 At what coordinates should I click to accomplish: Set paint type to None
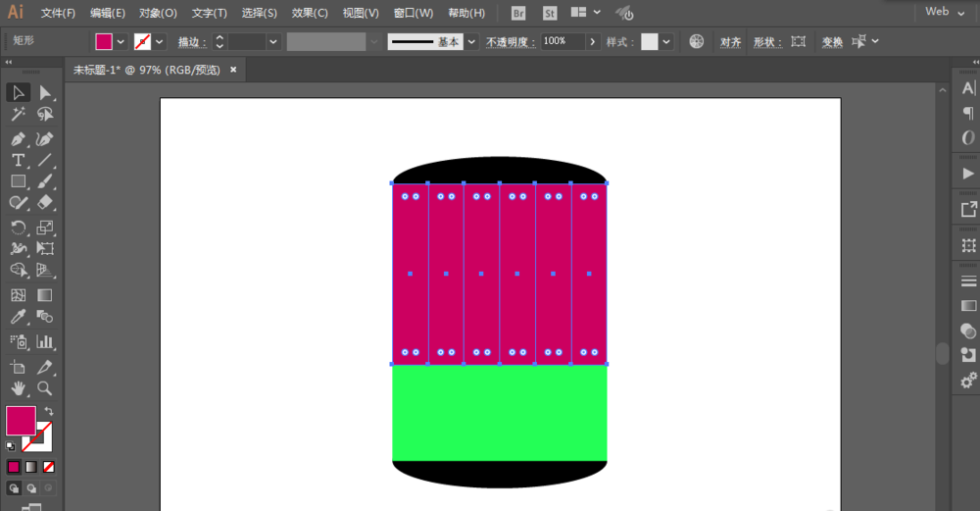point(49,467)
